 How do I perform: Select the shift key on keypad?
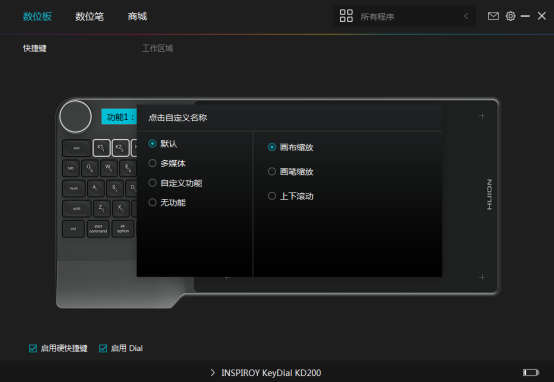click(77, 208)
